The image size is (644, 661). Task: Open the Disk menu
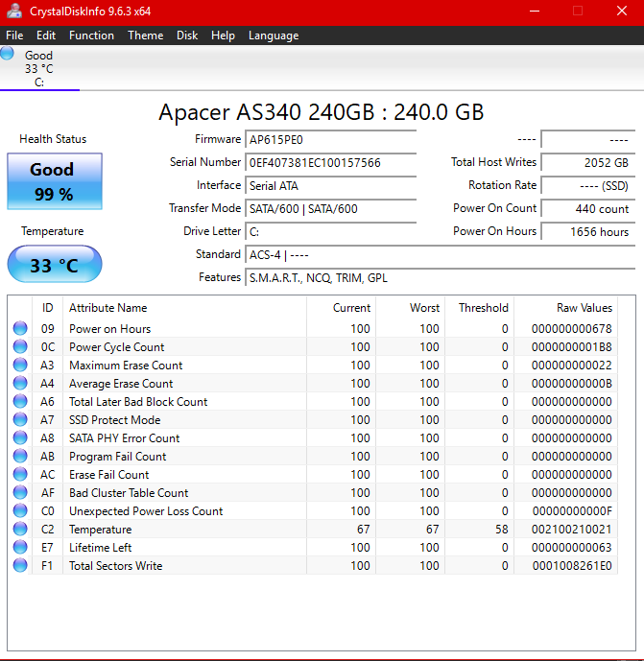[187, 35]
